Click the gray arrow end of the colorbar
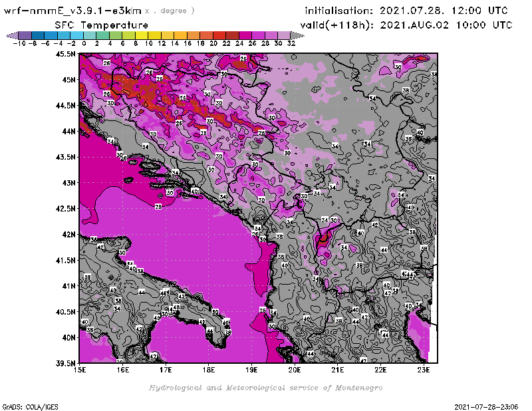The width and height of the screenshot is (532, 411). [297, 35]
